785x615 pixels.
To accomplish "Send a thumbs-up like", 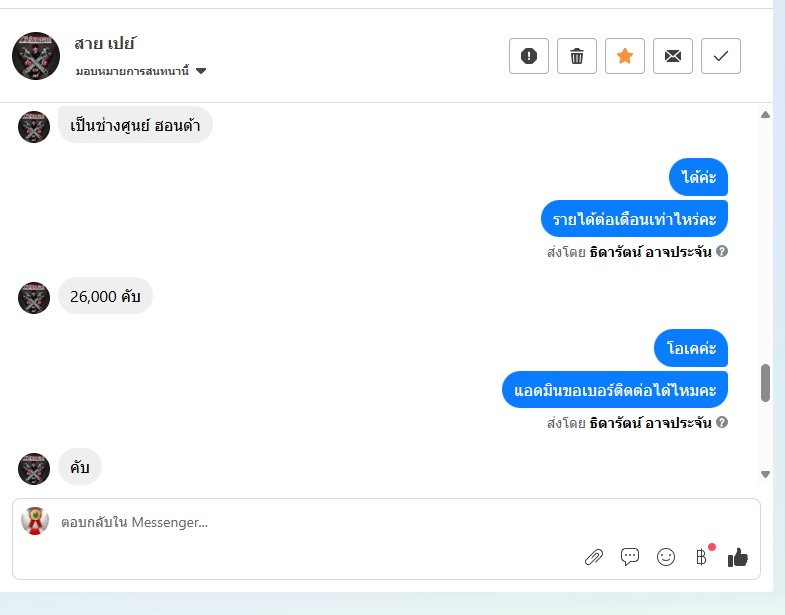I will [738, 557].
